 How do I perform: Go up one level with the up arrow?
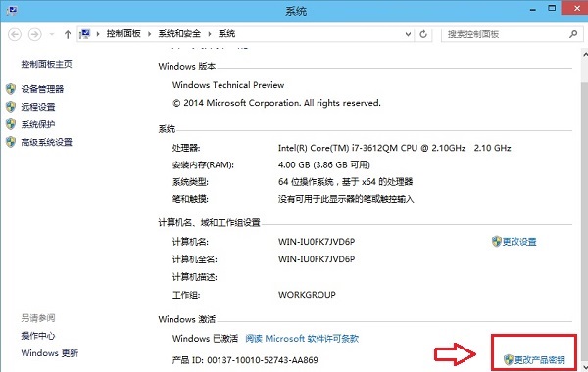(68, 35)
